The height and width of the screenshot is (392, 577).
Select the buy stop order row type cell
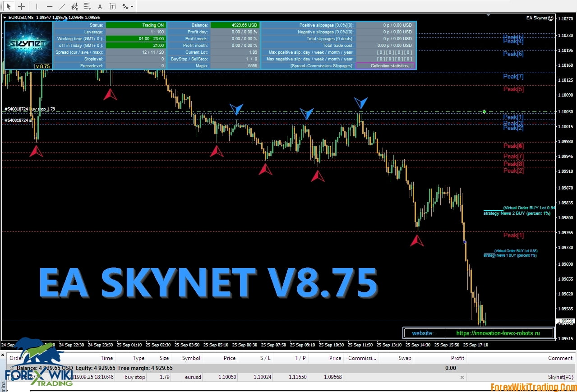coord(135,377)
